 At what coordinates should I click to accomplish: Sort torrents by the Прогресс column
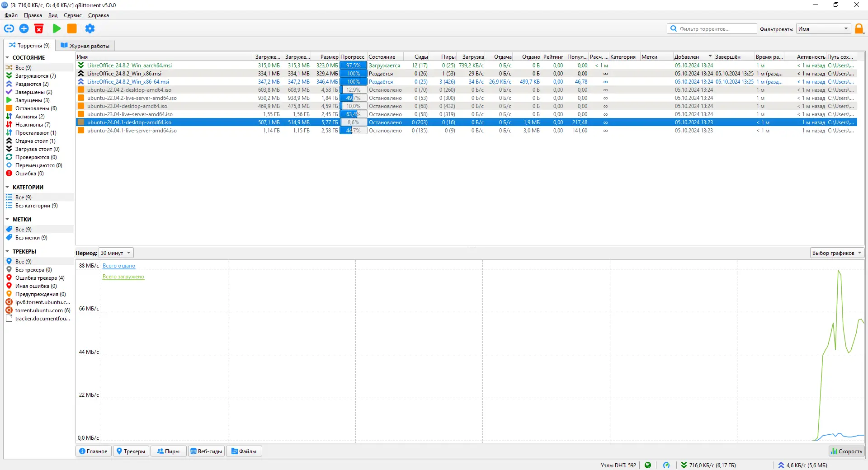pyautogui.click(x=353, y=57)
